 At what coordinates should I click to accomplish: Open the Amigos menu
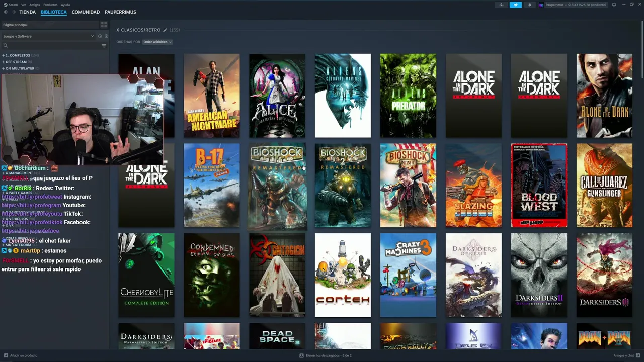pos(34,5)
